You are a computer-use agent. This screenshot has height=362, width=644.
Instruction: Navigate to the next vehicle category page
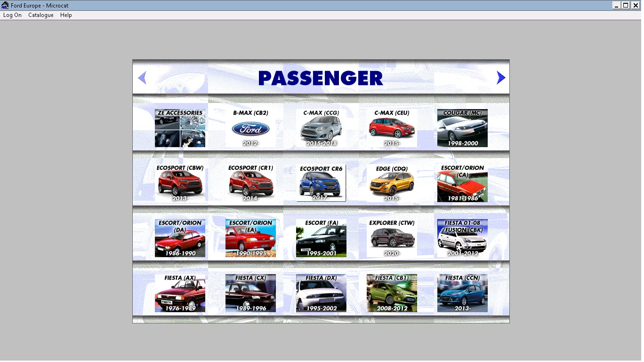point(500,78)
